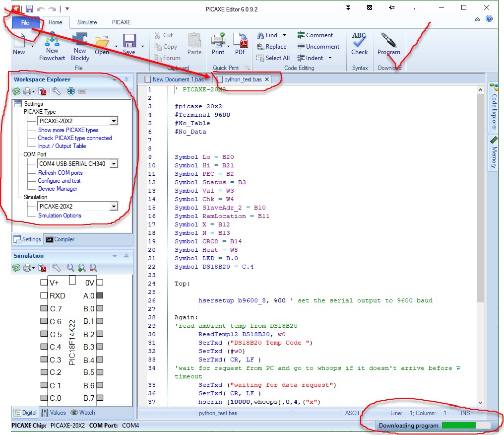Viewport: 504px width, 435px height.
Task: Refresh the Workspace Explorer panel
Action: 16,91
